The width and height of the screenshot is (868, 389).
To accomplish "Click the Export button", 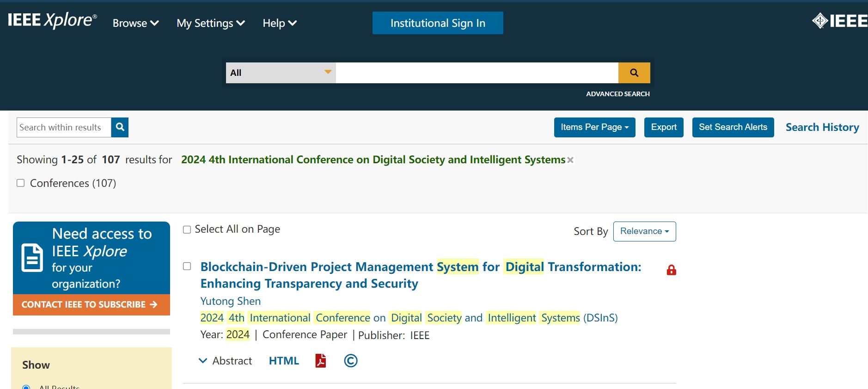I will click(663, 127).
